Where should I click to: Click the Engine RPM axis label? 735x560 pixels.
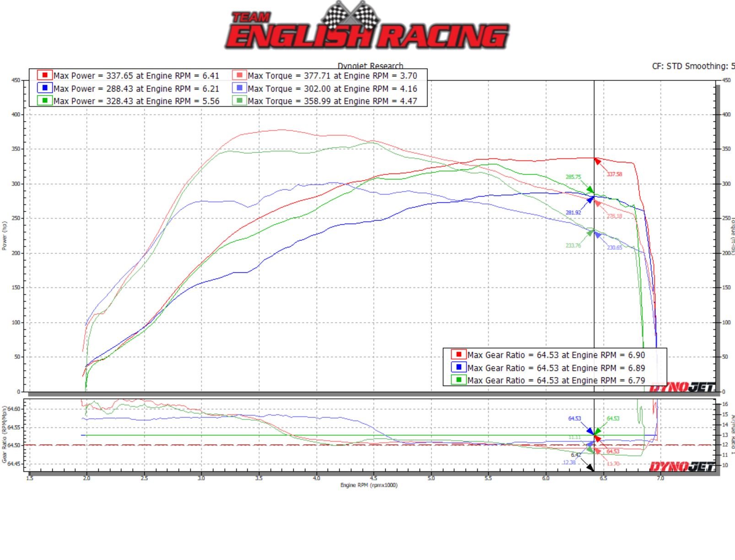pos(369,486)
